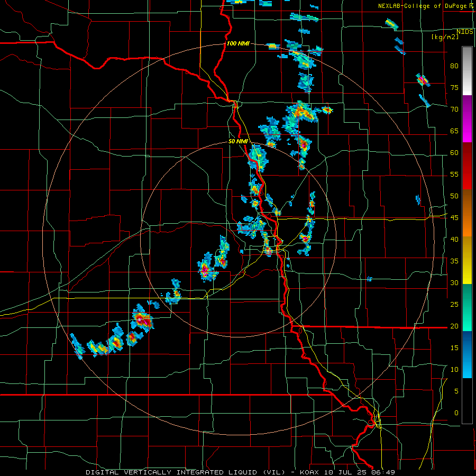Image resolution: width=476 pixels, height=476 pixels.
Task: Pick the green segment of the color bar
Action: [467, 307]
